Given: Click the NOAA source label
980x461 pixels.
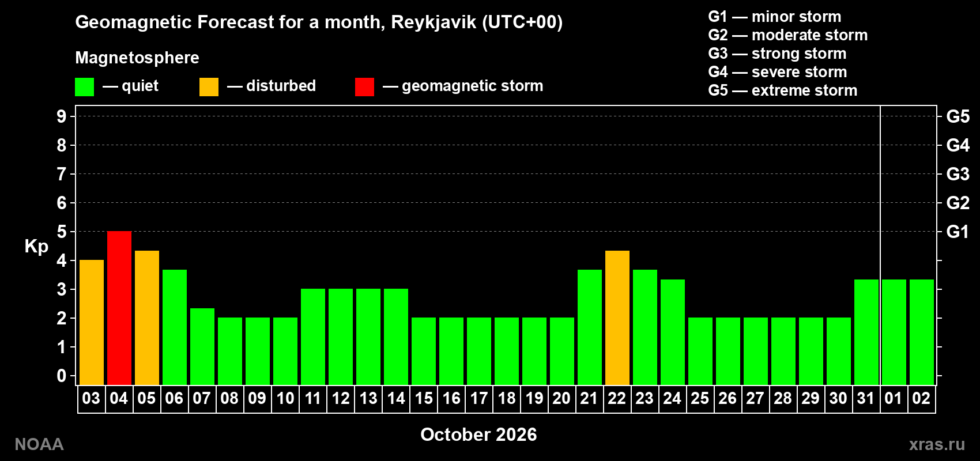Looking at the screenshot, I should [x=39, y=444].
